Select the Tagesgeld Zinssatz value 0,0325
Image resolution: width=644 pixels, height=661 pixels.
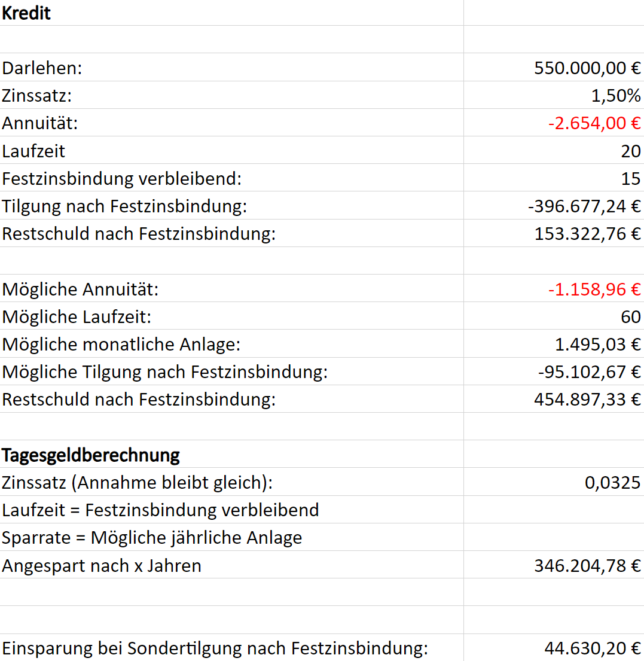point(612,483)
